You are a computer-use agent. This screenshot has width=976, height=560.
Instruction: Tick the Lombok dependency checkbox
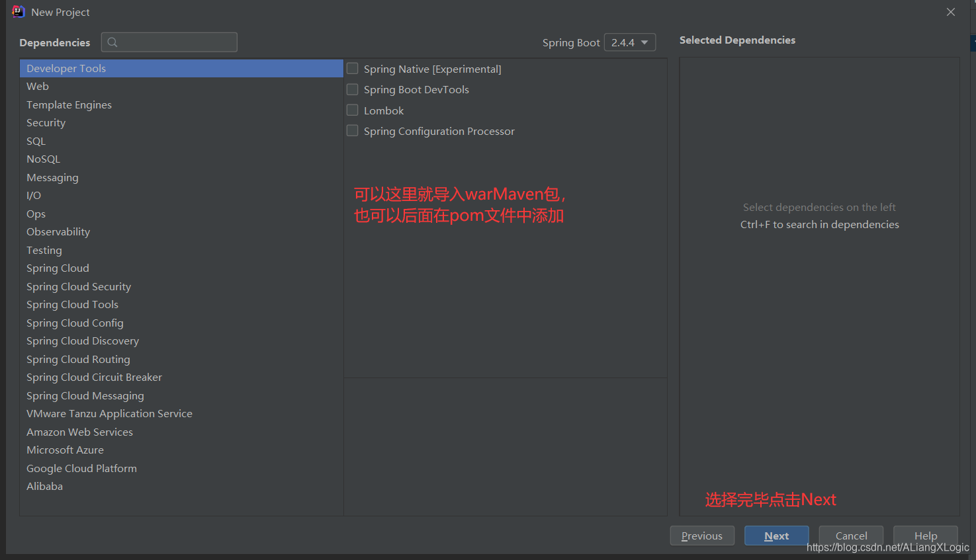coord(353,110)
